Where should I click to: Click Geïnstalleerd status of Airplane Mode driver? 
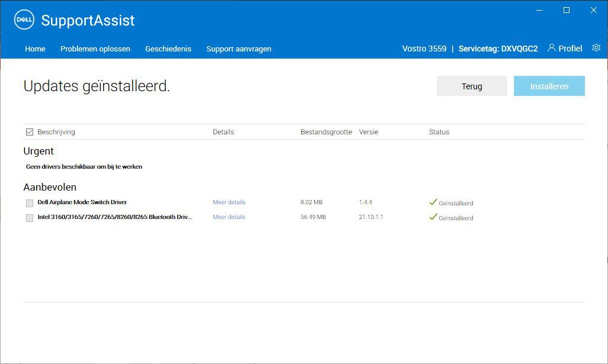[x=451, y=202]
